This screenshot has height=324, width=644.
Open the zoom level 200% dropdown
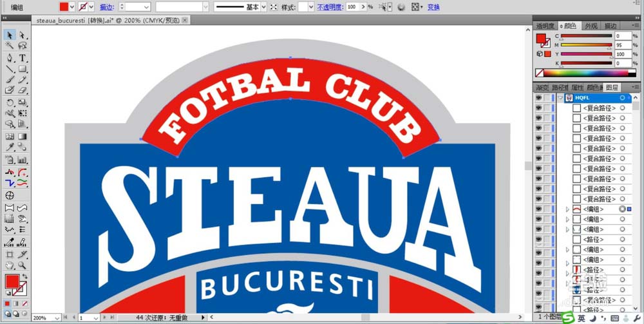pyautogui.click(x=57, y=318)
